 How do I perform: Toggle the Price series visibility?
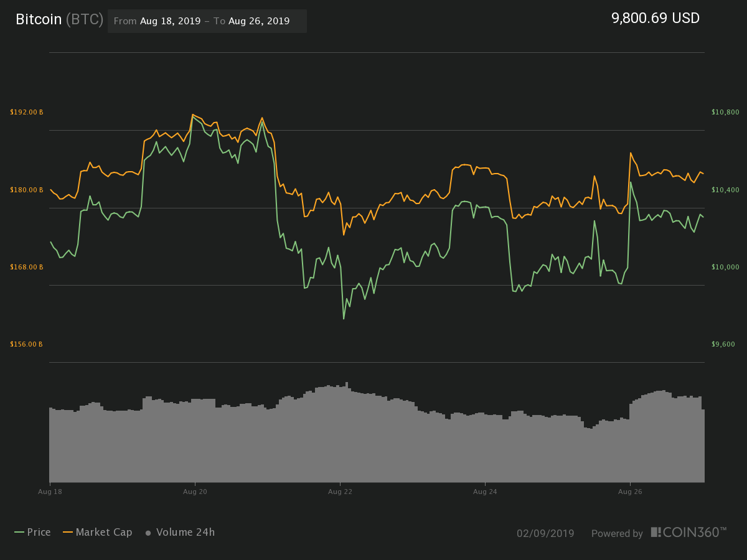(x=39, y=533)
